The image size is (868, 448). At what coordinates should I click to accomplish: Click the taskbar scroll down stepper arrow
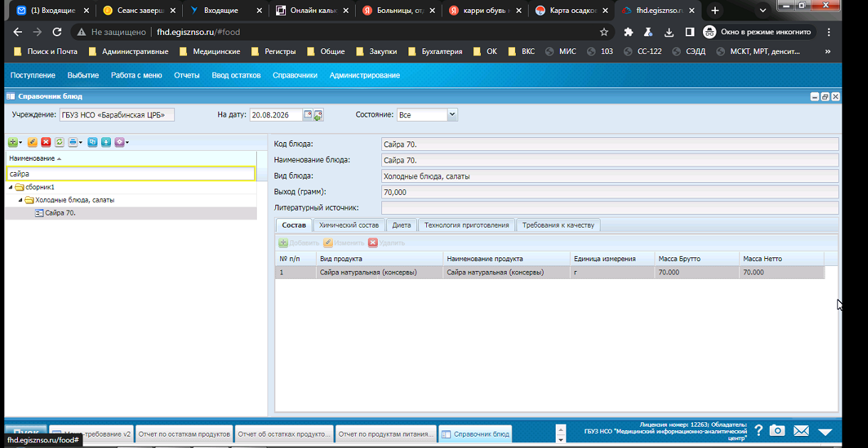561,438
